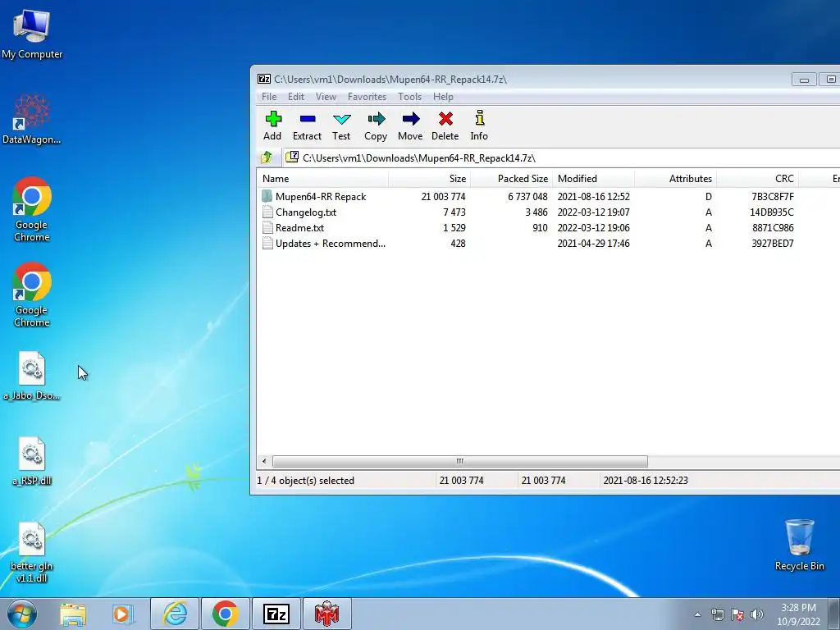Screen dimensions: 840x630
Task: Show hidden tray icons arrow
Action: pyautogui.click(x=697, y=614)
